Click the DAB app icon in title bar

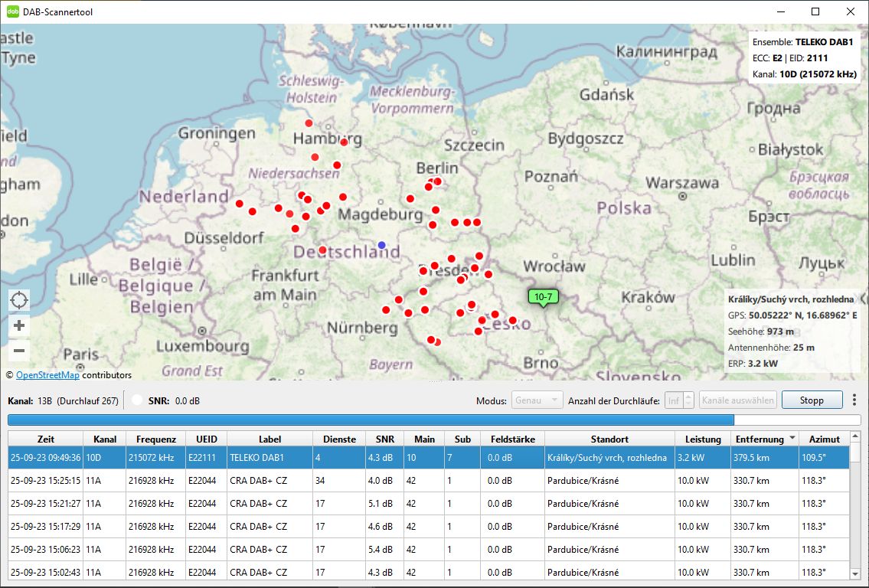13,11
